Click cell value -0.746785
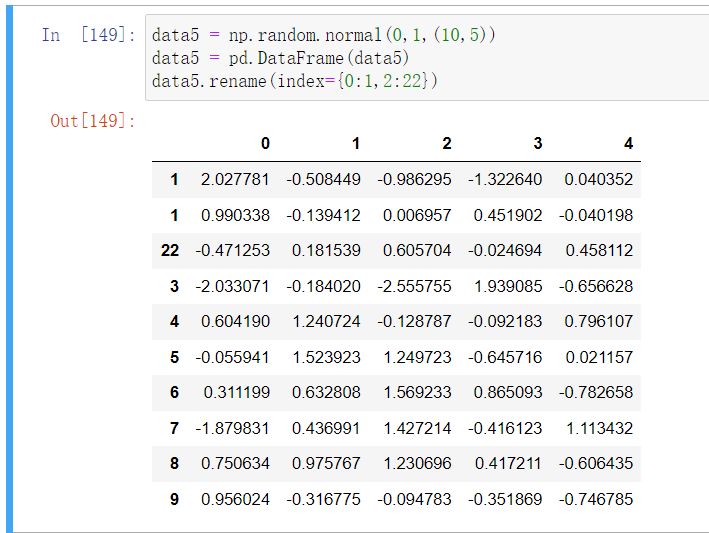The height and width of the screenshot is (533, 709). 596,499
